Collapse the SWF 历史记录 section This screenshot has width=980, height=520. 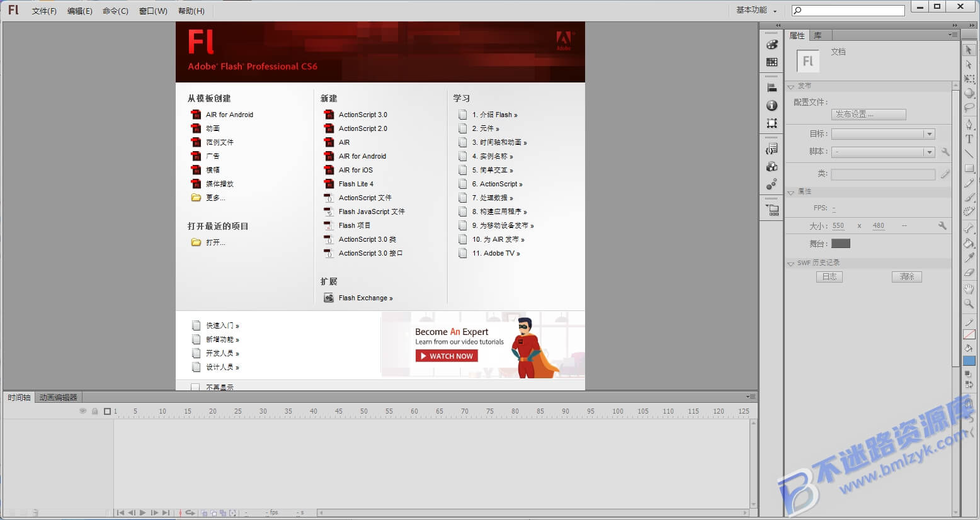[x=791, y=263]
